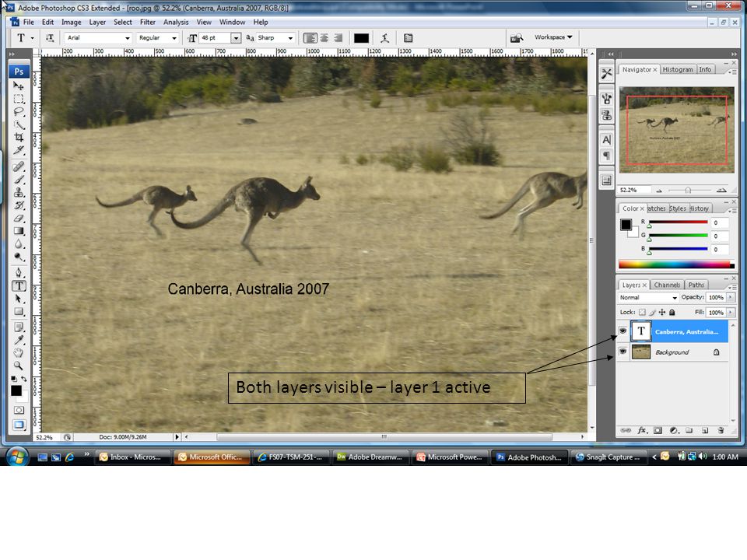Switch to Adobe Dreamweaver taskbar button
This screenshot has width=747, height=560.
coord(370,457)
